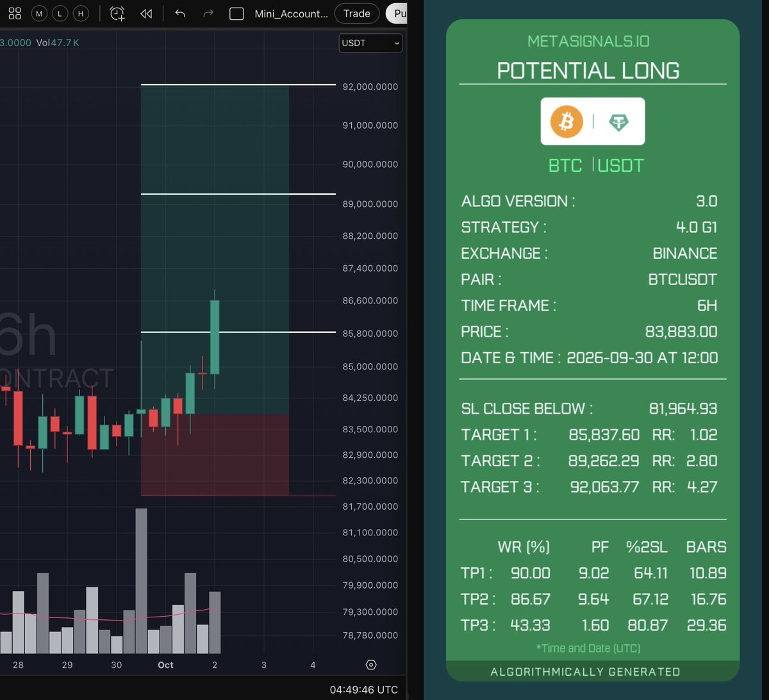Create an alert with the clock-plus icon
The width and height of the screenshot is (769, 700).
[x=117, y=13]
